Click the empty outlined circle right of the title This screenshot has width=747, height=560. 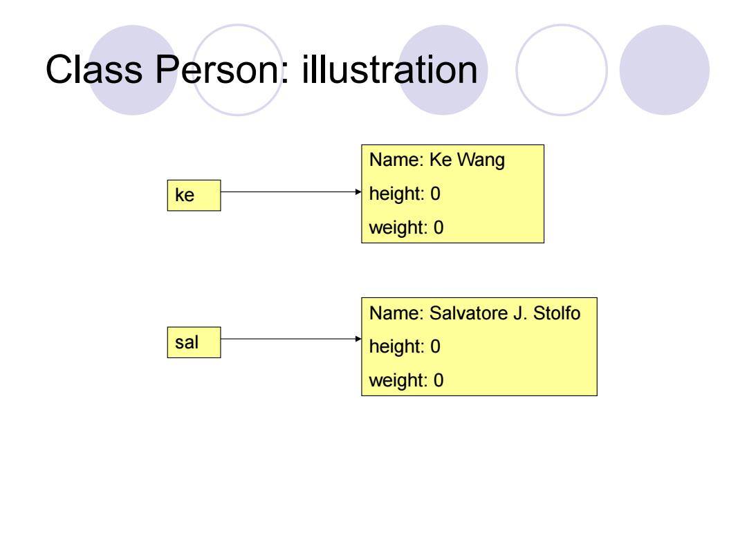562,70
